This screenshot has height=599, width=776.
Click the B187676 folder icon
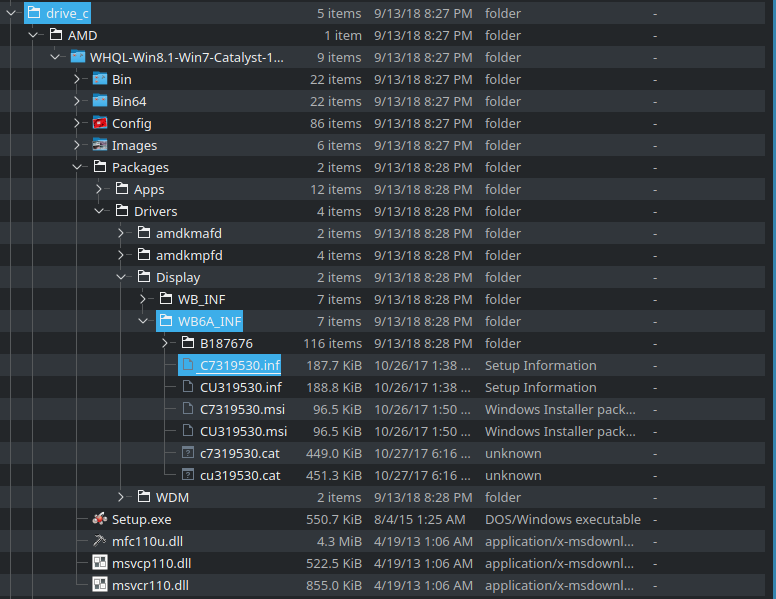pos(188,343)
